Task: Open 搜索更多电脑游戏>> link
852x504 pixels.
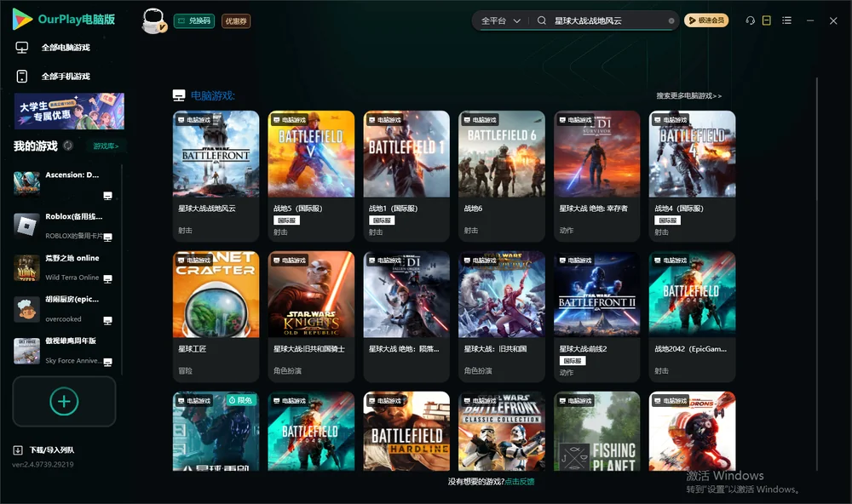Action: (688, 95)
